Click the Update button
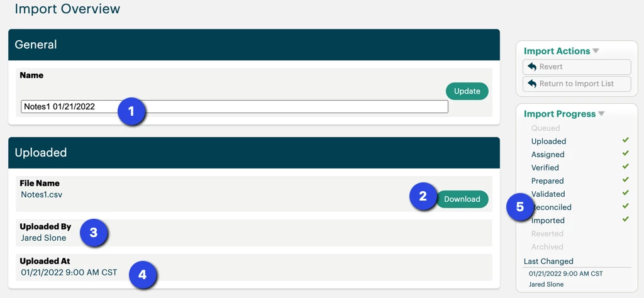This screenshot has height=298, width=644. (x=467, y=91)
